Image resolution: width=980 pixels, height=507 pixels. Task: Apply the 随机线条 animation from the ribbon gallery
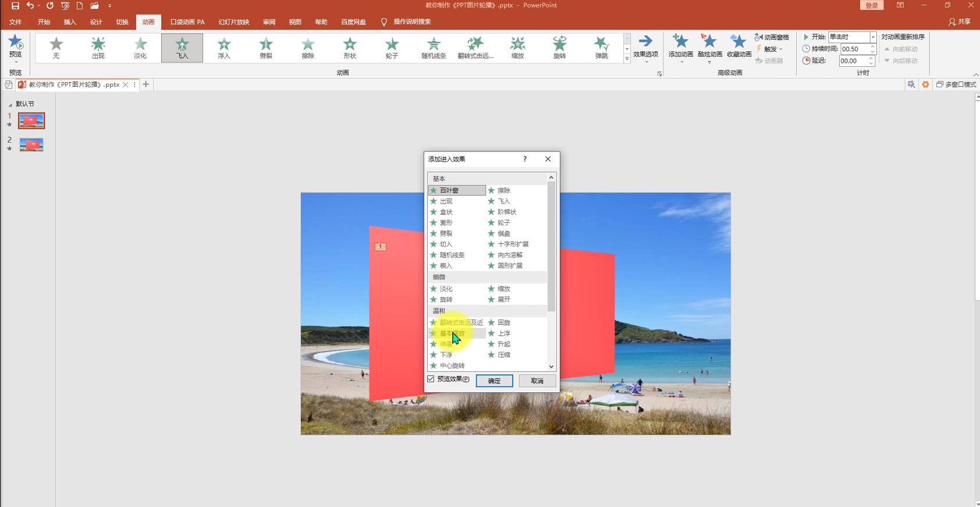[434, 48]
